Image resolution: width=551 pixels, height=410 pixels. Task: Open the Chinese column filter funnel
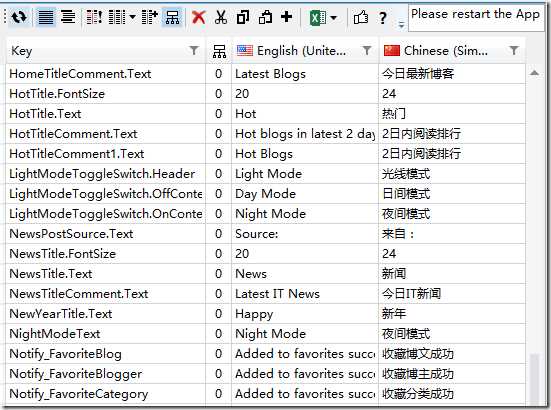[514, 51]
